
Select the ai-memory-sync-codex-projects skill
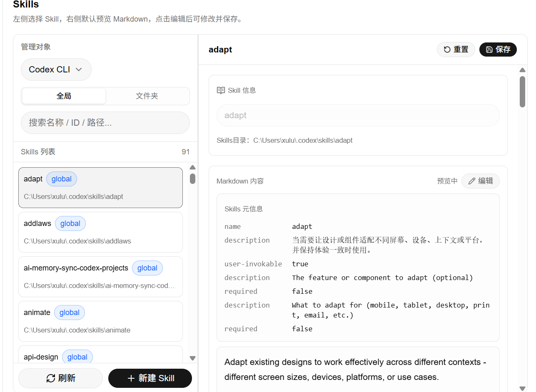pos(100,277)
